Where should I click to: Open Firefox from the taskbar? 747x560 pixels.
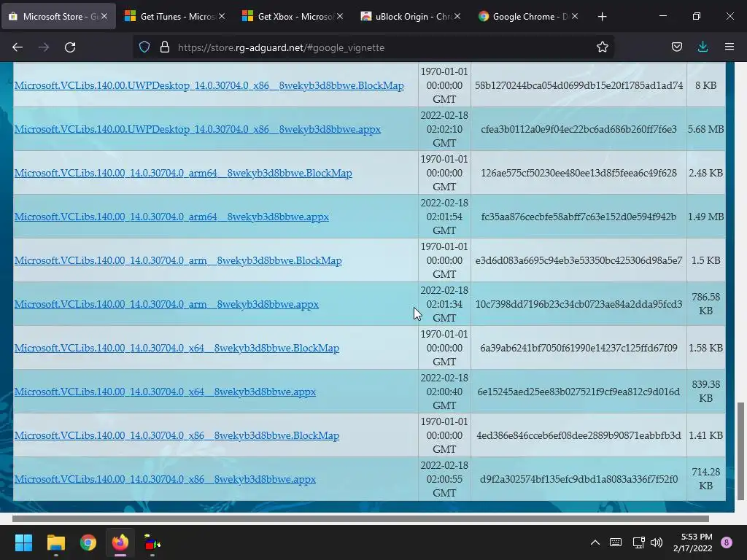pos(120,542)
